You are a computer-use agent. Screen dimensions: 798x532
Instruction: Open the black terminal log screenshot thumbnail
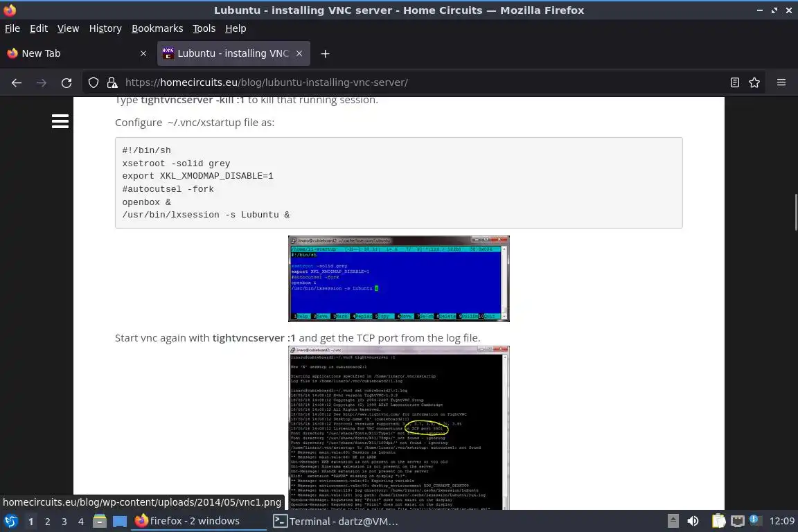pos(398,427)
